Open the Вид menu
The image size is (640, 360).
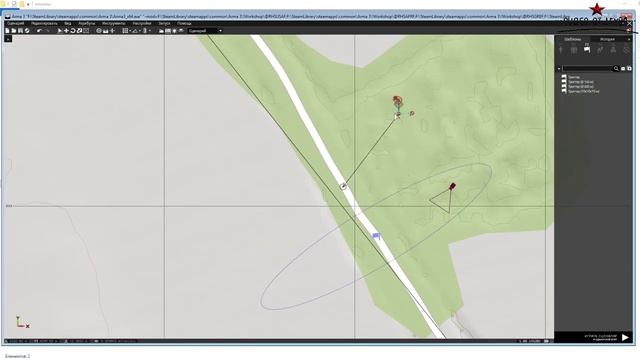[68, 23]
